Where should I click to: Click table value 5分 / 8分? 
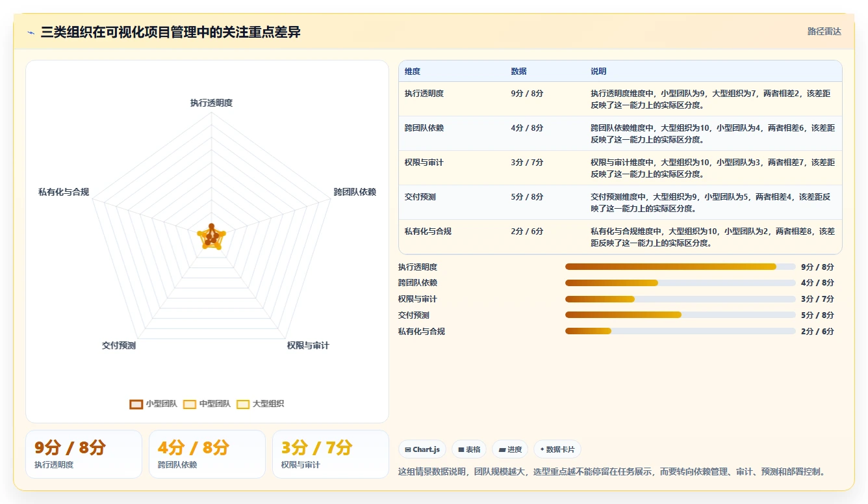tap(527, 197)
